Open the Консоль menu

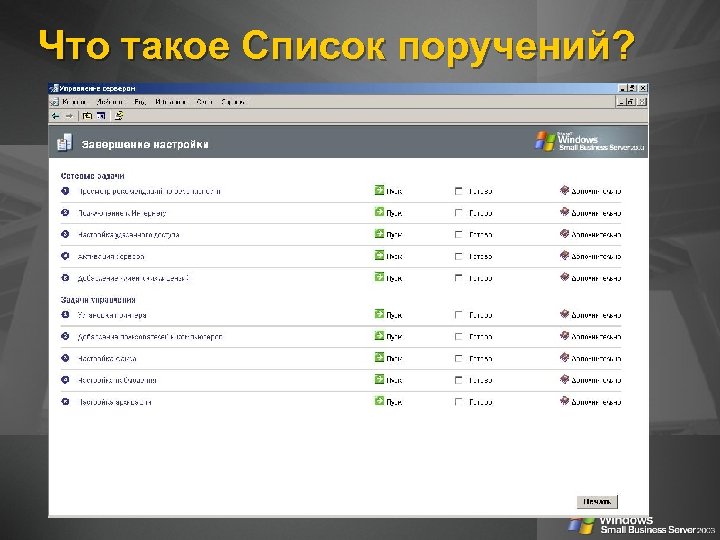74,101
